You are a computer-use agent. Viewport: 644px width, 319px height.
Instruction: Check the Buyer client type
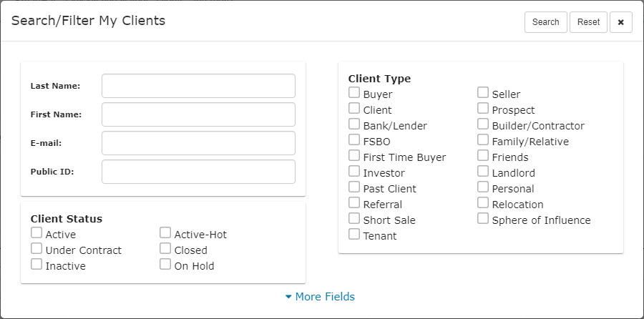tap(354, 93)
